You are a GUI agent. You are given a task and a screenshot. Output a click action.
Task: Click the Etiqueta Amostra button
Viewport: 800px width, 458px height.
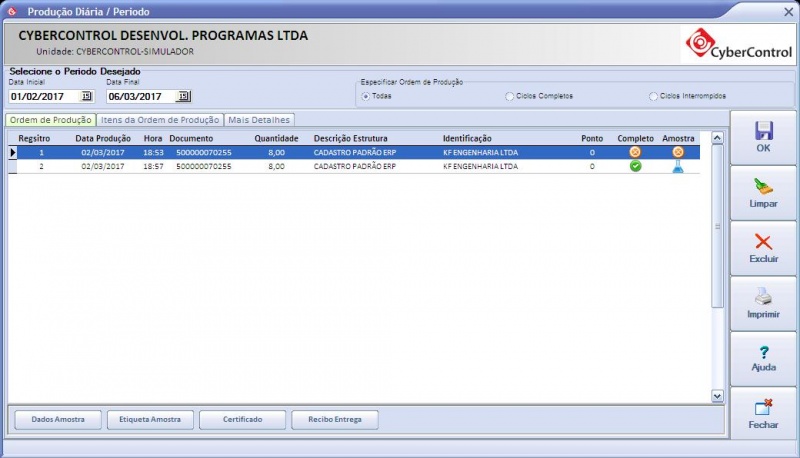tap(150, 419)
